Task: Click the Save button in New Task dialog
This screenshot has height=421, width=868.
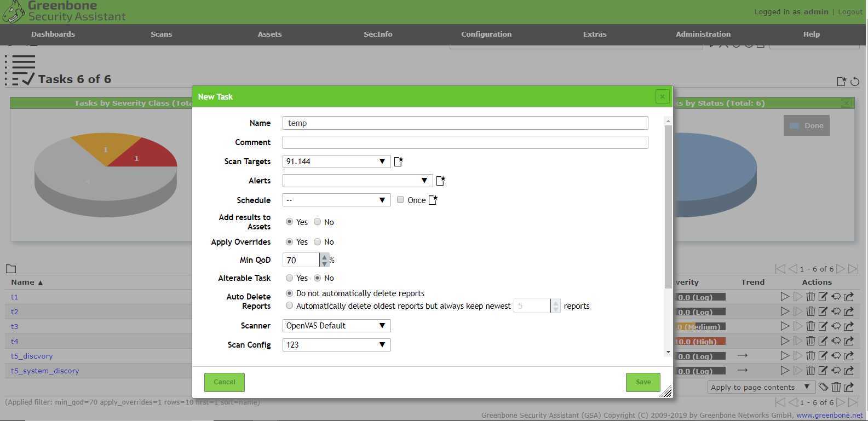Action: [643, 382]
